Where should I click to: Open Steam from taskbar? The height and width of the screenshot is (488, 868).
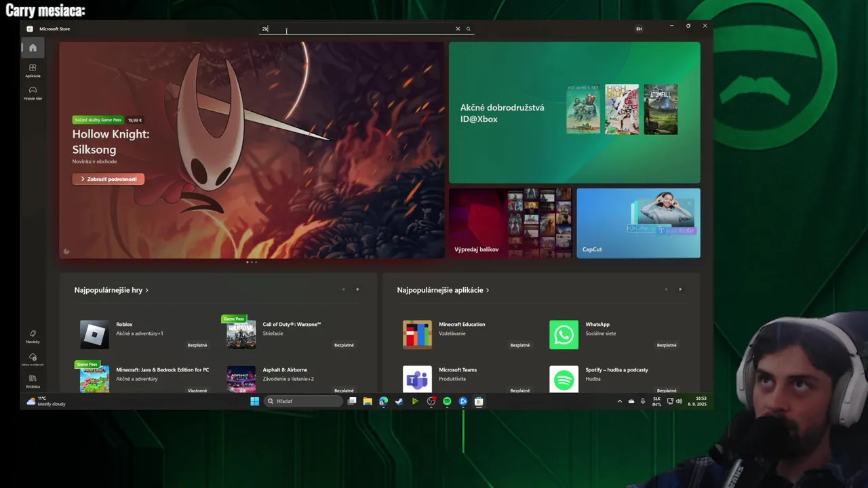click(x=399, y=401)
